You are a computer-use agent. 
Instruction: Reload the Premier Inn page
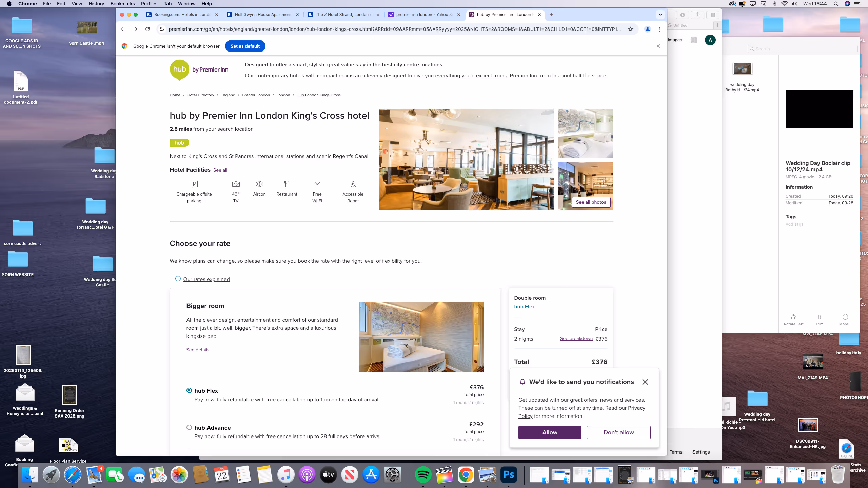[x=147, y=29]
